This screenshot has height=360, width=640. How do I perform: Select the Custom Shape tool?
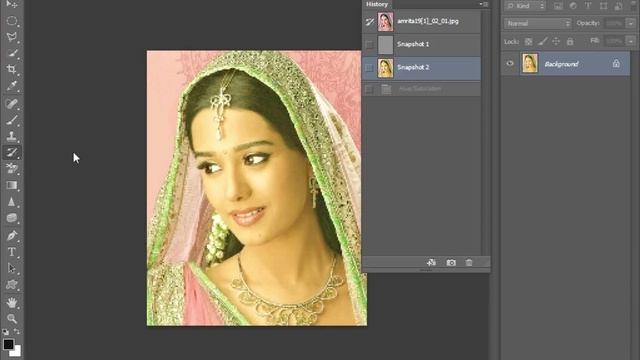12,284
